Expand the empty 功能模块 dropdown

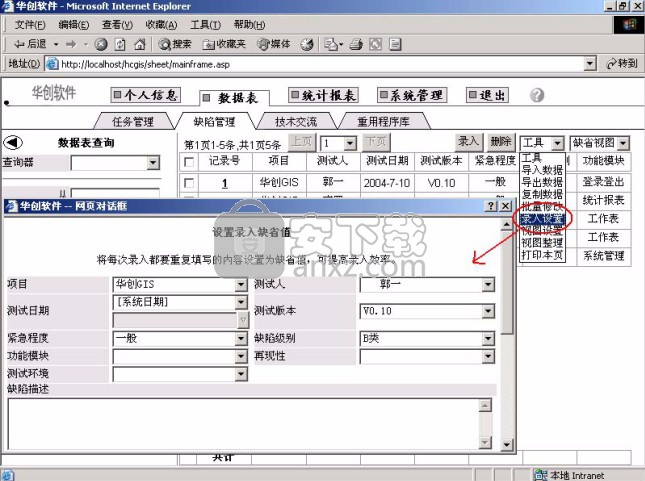(241, 356)
